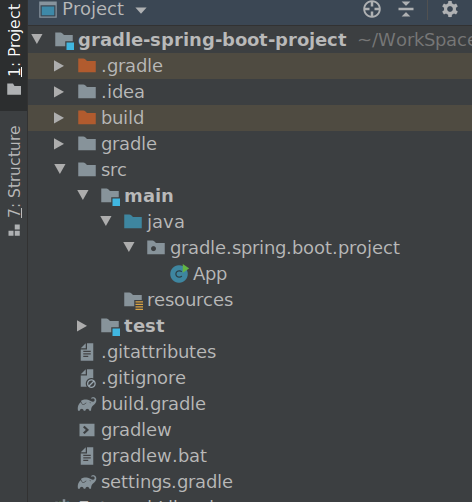This screenshot has height=502, width=472.
Task: Select the gradle-spring-boot-project root name
Action: click(x=212, y=41)
